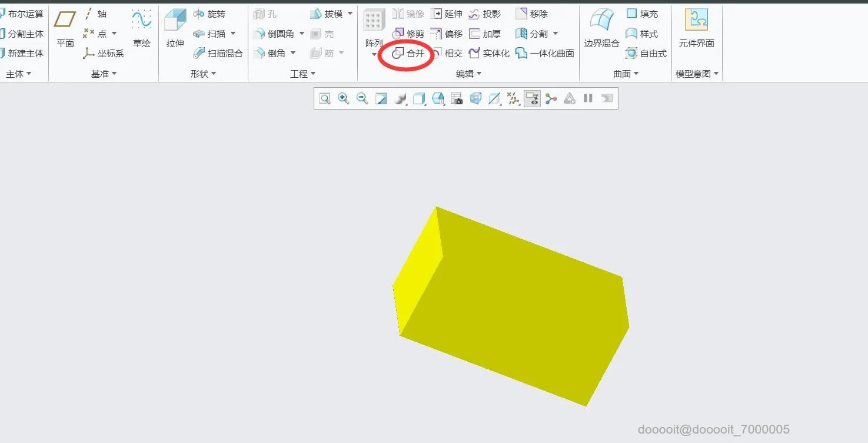Create a datum 平面 plane
The width and height of the screenshot is (868, 443).
[65, 28]
